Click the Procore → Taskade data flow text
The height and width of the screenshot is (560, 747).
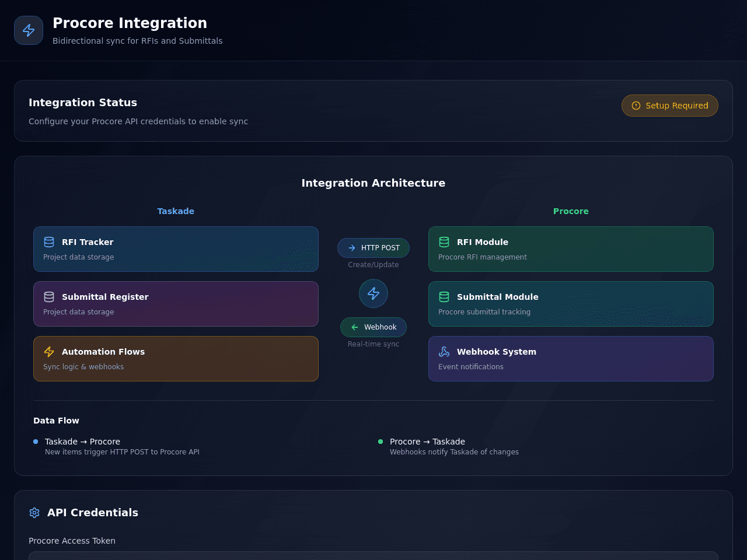427,442
